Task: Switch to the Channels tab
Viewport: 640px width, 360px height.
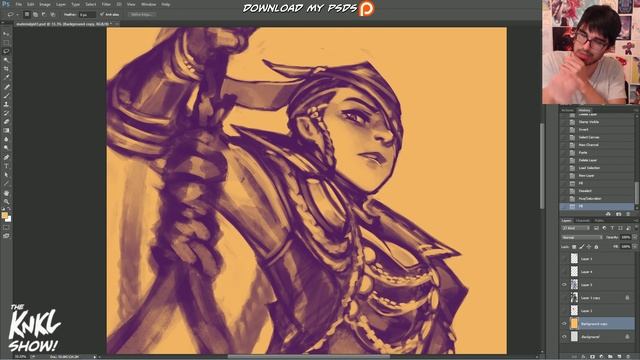Action: pyautogui.click(x=583, y=221)
